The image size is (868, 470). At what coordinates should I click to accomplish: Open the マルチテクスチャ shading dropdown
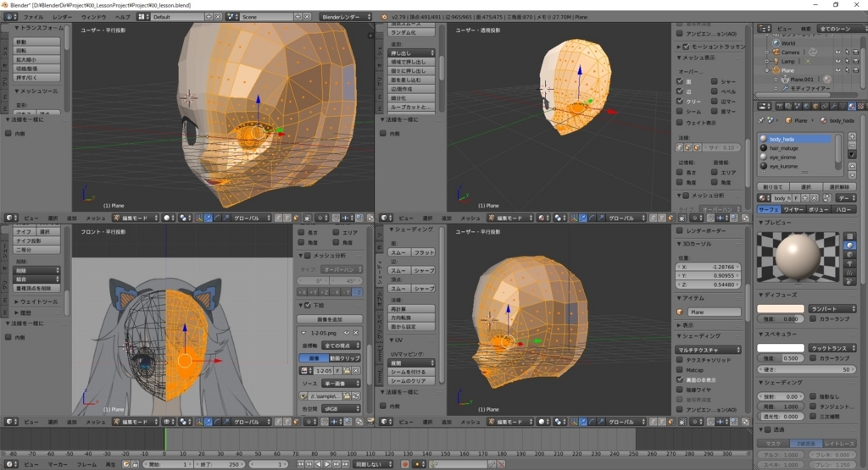coord(708,350)
